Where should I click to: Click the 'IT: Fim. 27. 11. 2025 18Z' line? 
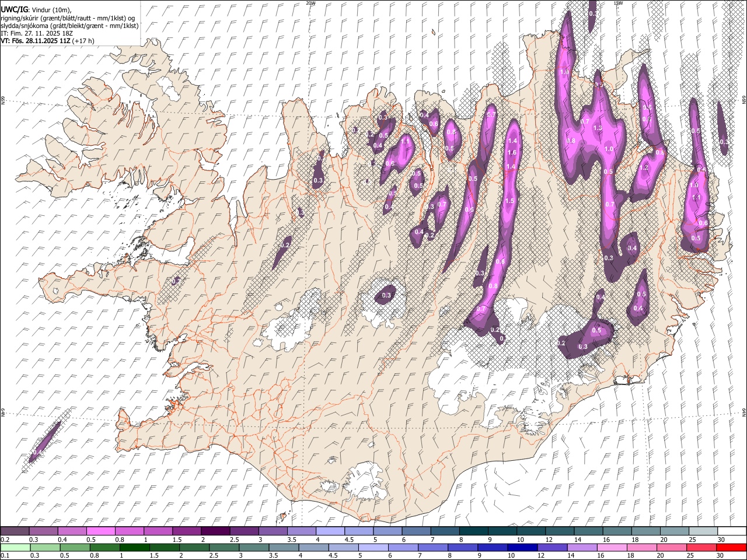[x=37, y=33]
